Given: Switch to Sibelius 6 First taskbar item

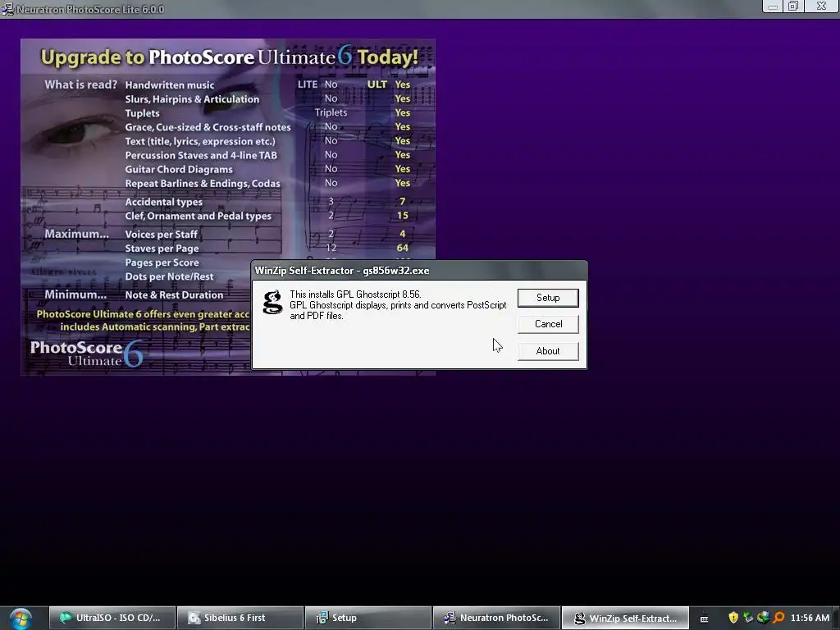Looking at the screenshot, I should (240, 618).
